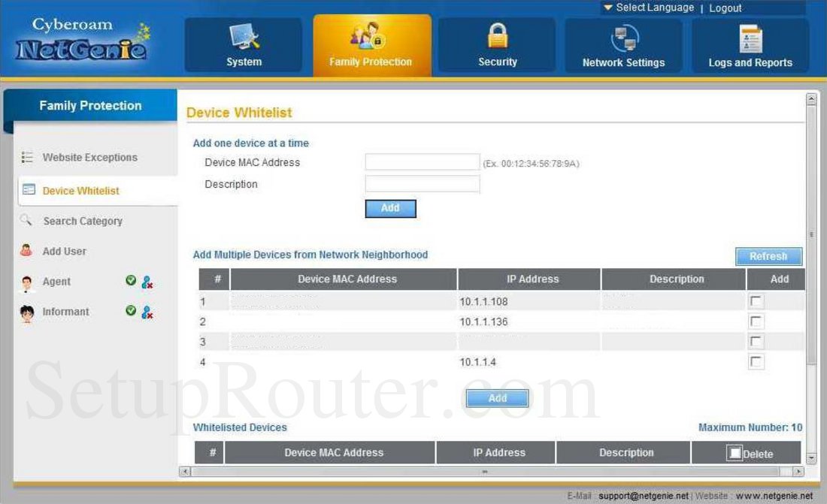Click the Whitelisted Devices heading
Image resolution: width=827 pixels, height=504 pixels.
pyautogui.click(x=240, y=427)
